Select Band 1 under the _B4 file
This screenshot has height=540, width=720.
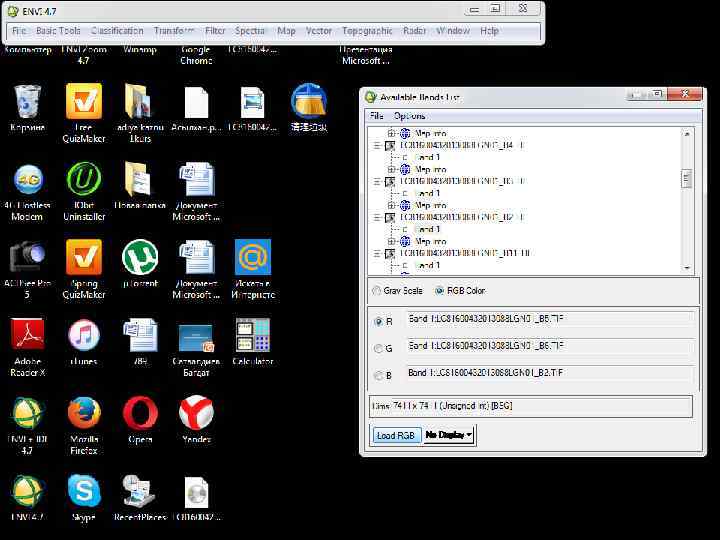pos(427,158)
